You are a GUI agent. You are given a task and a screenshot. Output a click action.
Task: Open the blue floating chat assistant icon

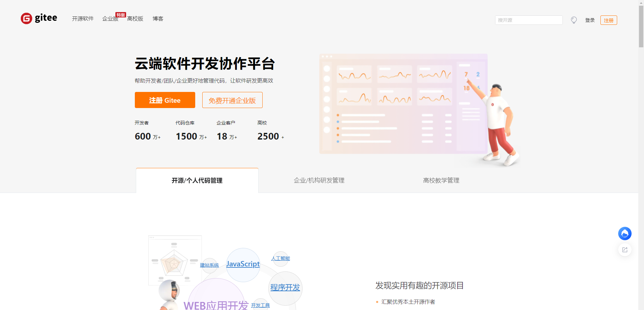coord(625,234)
